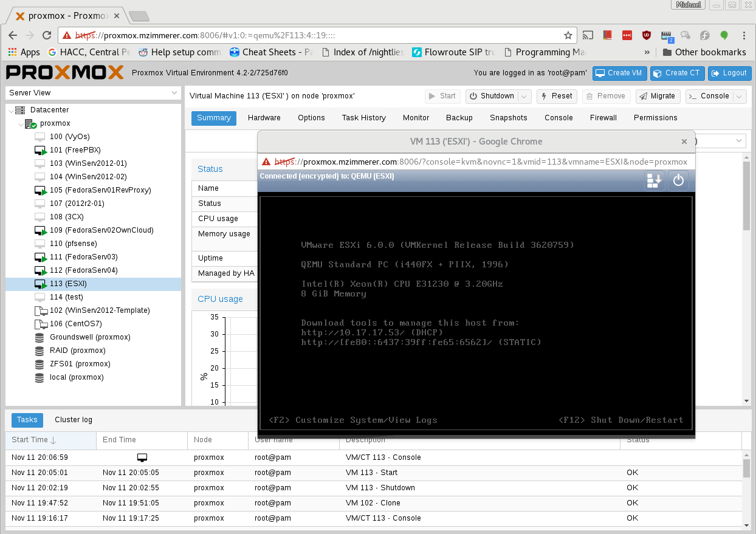This screenshot has width=756, height=534.
Task: Click the storage icon for Groundswell (proxmox)
Action: 40,337
